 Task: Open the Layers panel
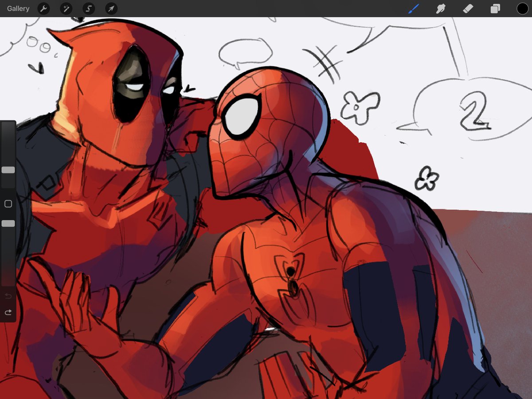[496, 8]
